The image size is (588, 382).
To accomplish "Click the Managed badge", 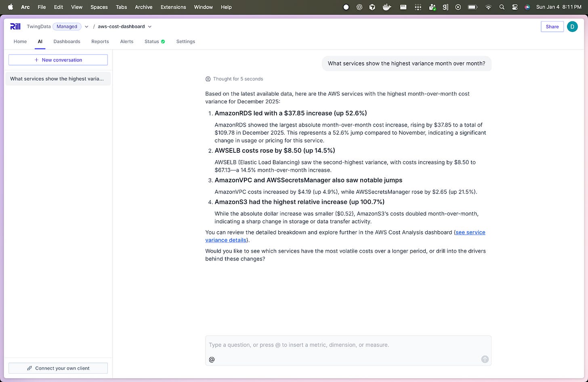I will [x=67, y=26].
